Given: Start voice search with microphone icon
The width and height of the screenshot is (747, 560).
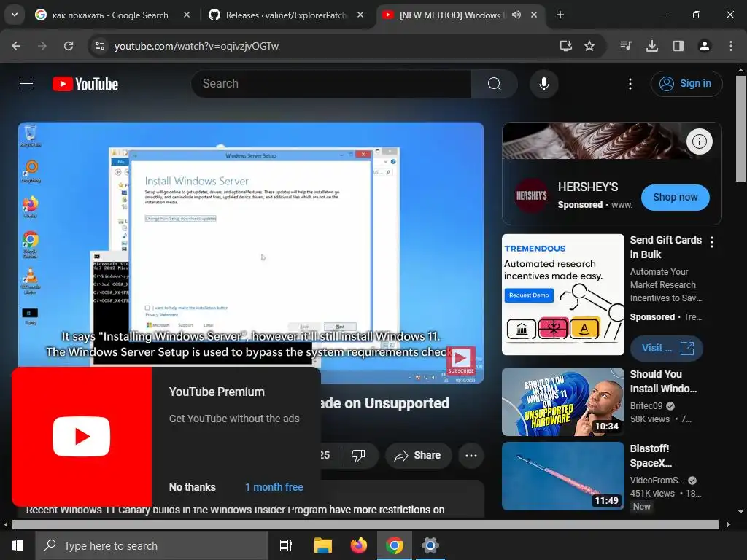Looking at the screenshot, I should pos(543,84).
